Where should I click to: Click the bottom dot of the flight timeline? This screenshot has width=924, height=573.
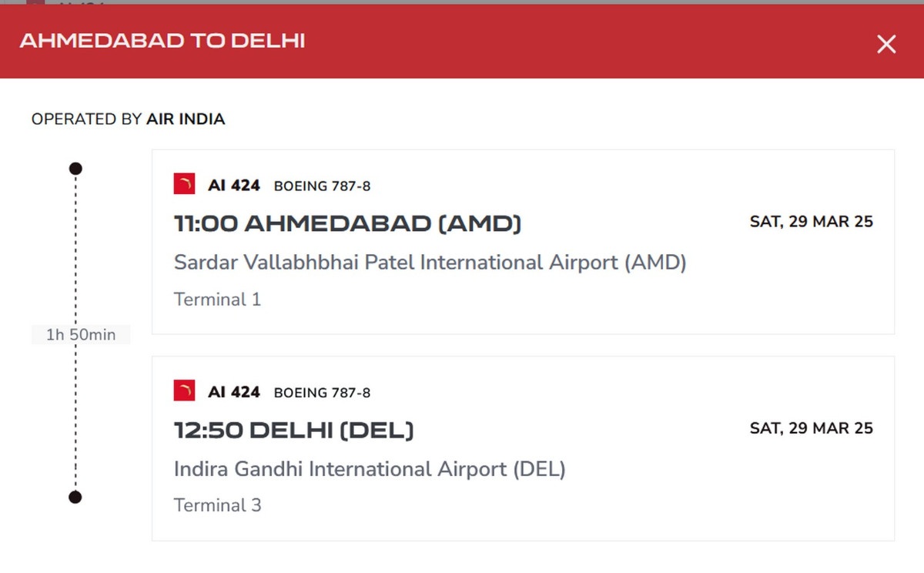click(x=75, y=497)
